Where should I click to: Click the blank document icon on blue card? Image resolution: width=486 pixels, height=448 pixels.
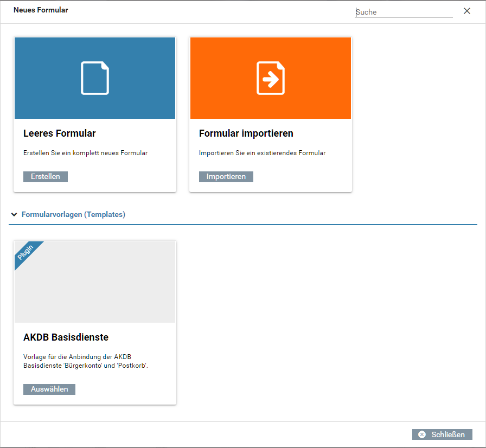pyautogui.click(x=95, y=78)
